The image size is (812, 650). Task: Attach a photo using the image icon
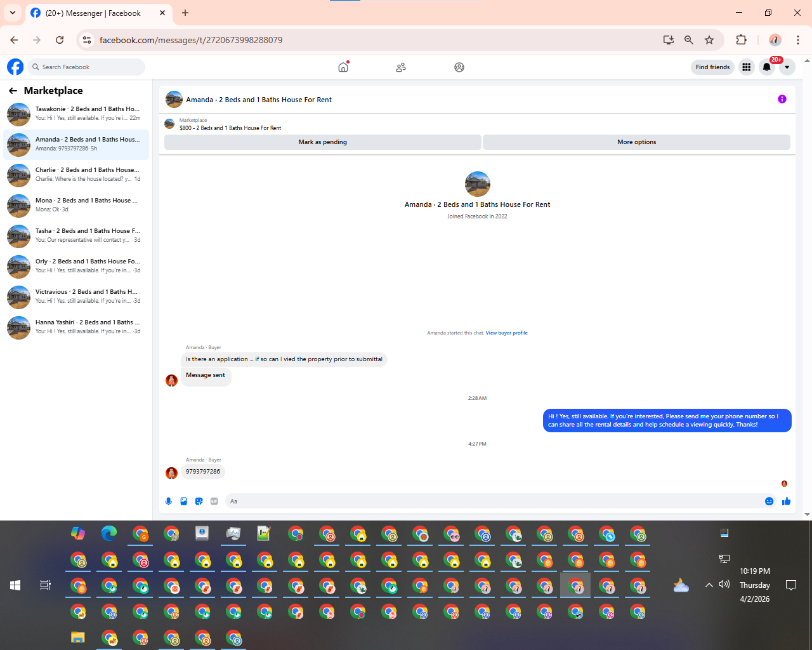click(x=184, y=501)
